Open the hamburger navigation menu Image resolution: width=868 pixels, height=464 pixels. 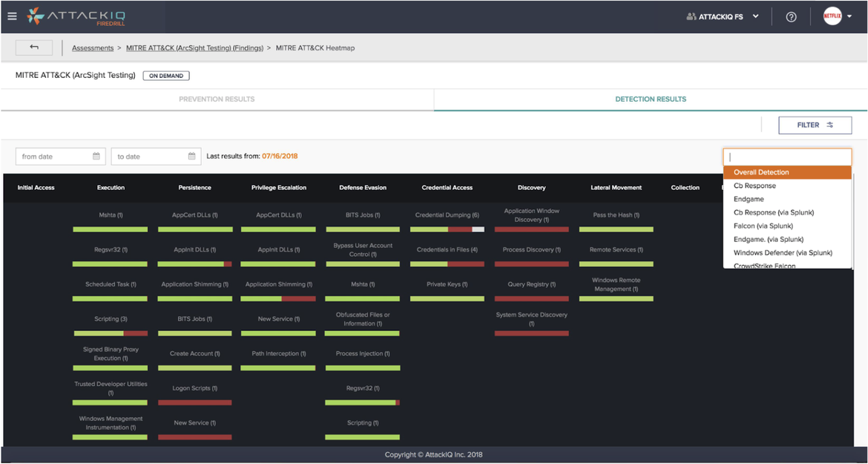(x=12, y=16)
